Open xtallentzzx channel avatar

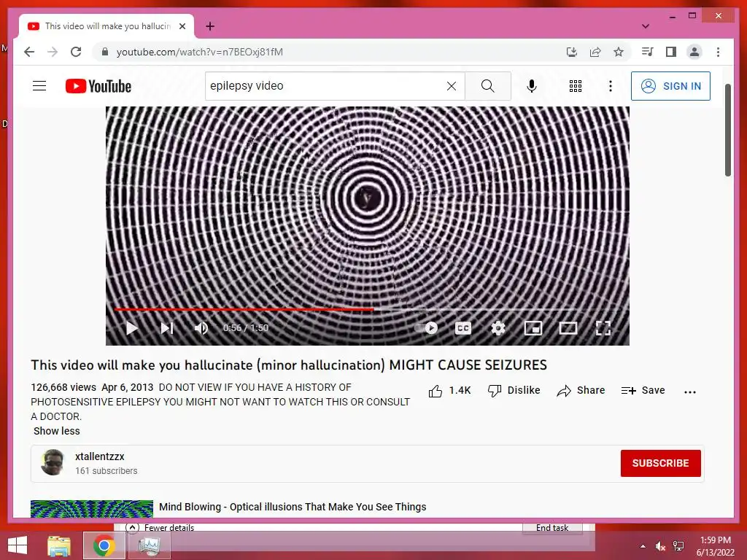pyautogui.click(x=53, y=462)
